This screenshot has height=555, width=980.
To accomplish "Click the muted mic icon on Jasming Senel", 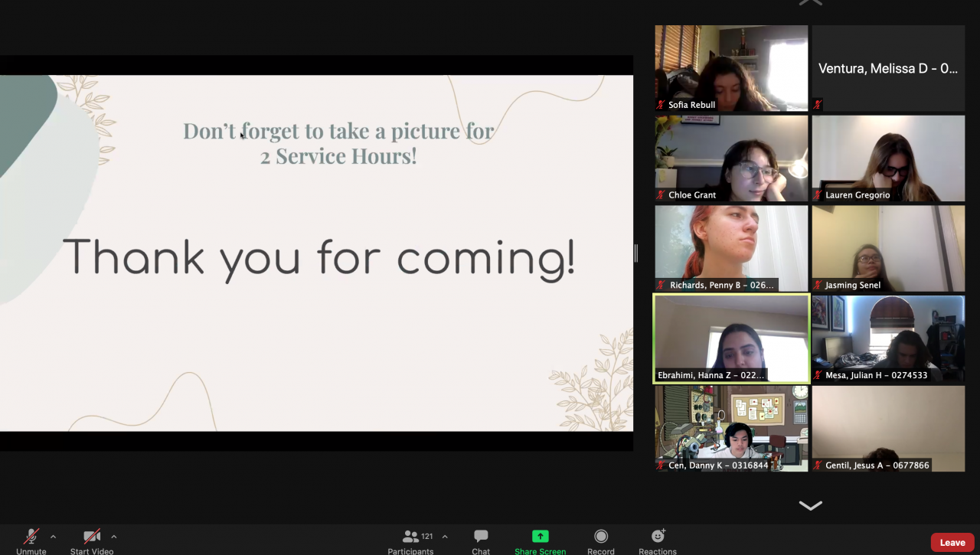I will coord(818,285).
